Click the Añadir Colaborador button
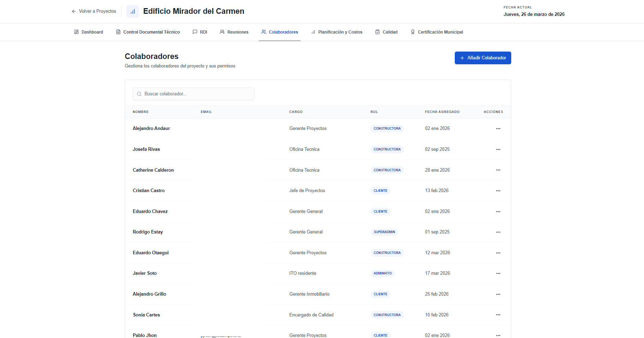 tap(483, 58)
